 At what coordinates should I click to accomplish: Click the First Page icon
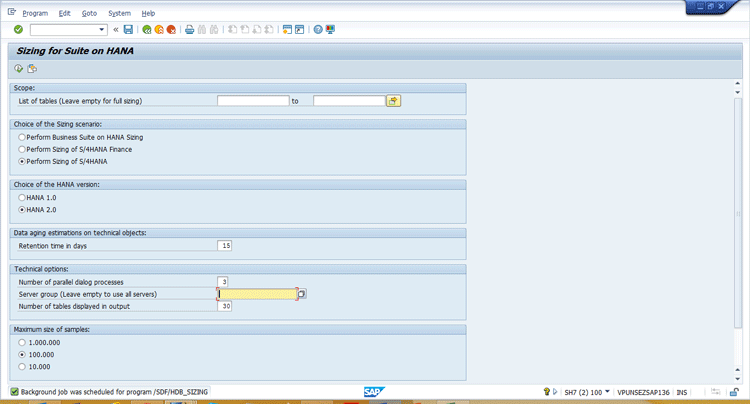(x=232, y=30)
